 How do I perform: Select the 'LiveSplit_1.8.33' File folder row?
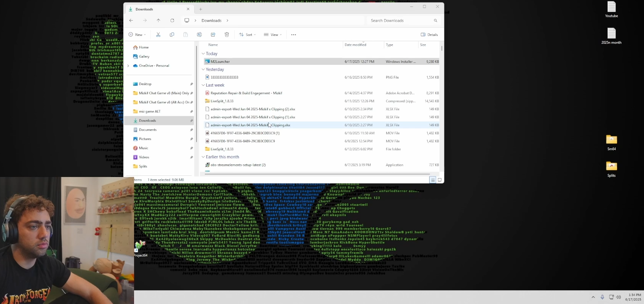tap(322, 149)
